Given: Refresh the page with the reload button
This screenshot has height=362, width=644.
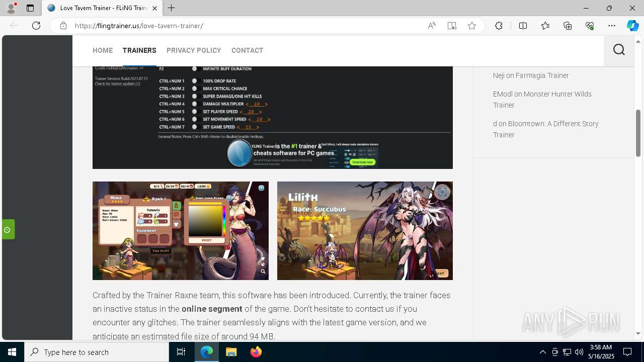Looking at the screenshot, I should tap(36, 26).
